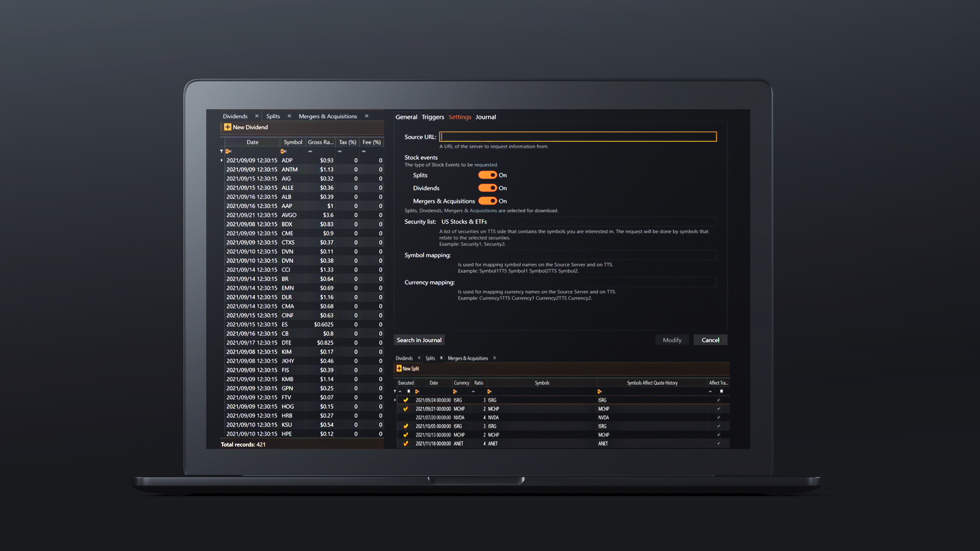980x551 pixels.
Task: Switch to the General tab
Action: (x=406, y=116)
